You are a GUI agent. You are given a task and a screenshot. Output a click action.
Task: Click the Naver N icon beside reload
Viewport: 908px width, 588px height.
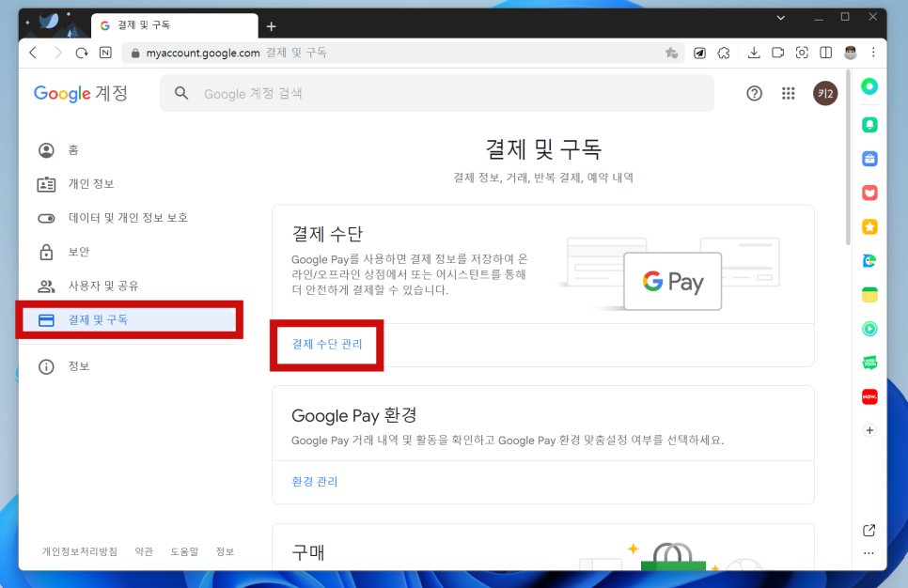(105, 53)
